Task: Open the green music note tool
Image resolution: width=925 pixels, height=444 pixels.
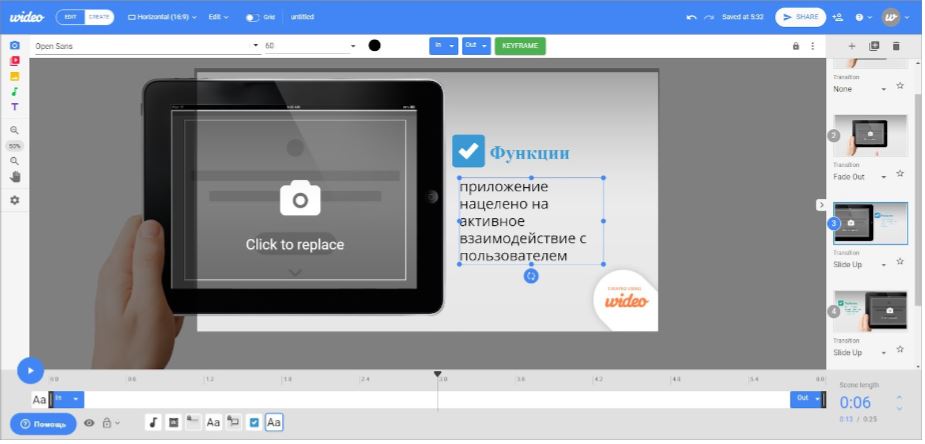Action: pyautogui.click(x=15, y=91)
